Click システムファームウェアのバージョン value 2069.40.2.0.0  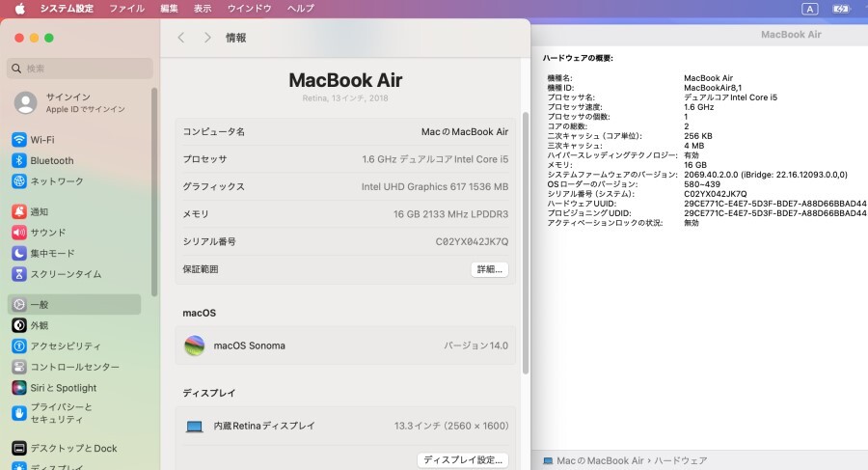(765, 175)
